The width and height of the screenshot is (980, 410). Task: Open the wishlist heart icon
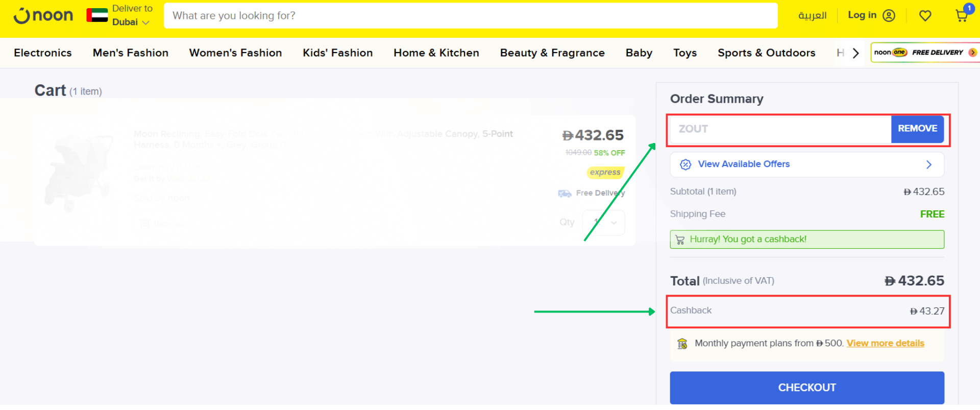(925, 16)
